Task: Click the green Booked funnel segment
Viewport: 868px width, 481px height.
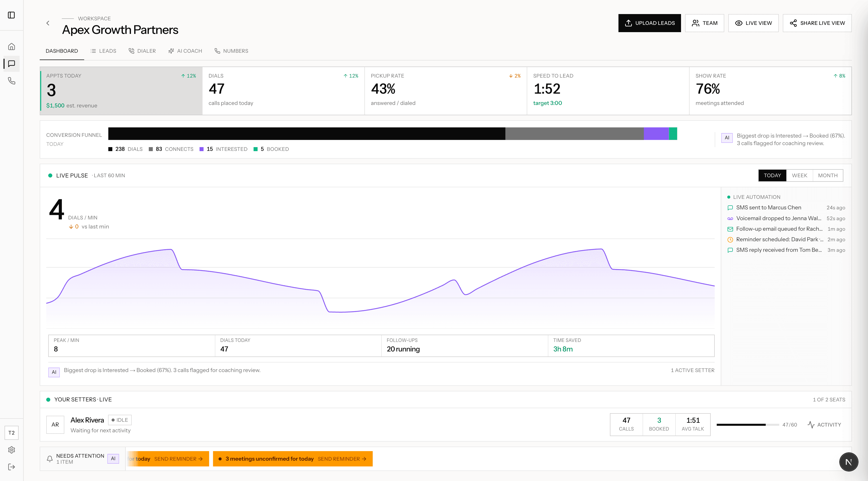Action: click(673, 134)
